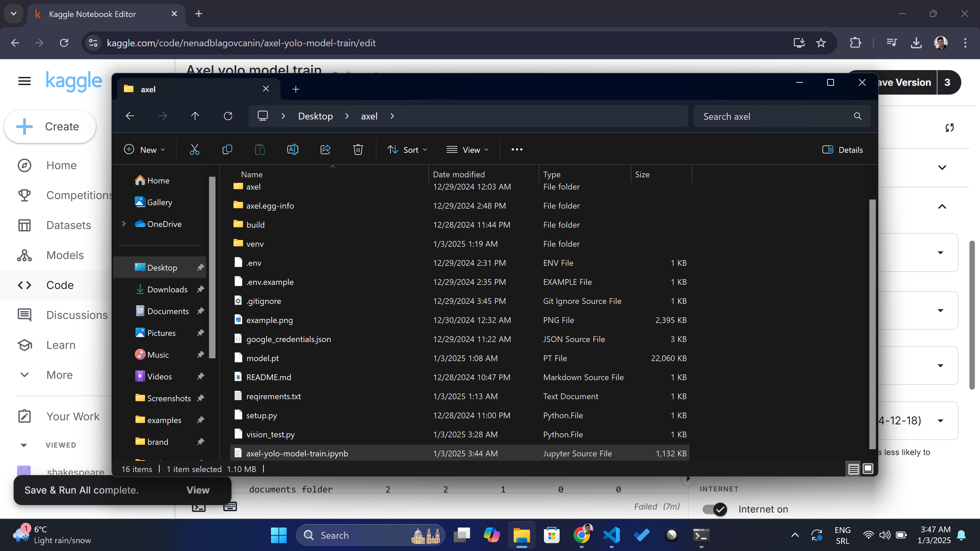Open the See more ellipsis menu
The image size is (980, 551).
pyautogui.click(x=517, y=149)
